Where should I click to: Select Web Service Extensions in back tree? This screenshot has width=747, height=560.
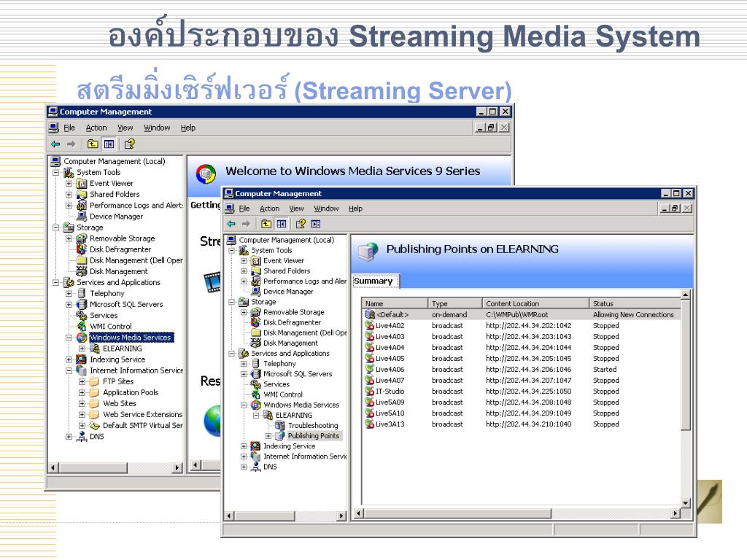coord(142,414)
